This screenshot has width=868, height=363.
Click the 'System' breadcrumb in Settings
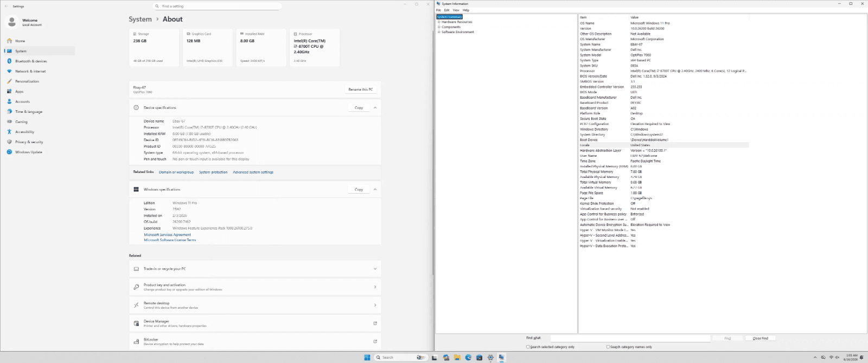[140, 19]
